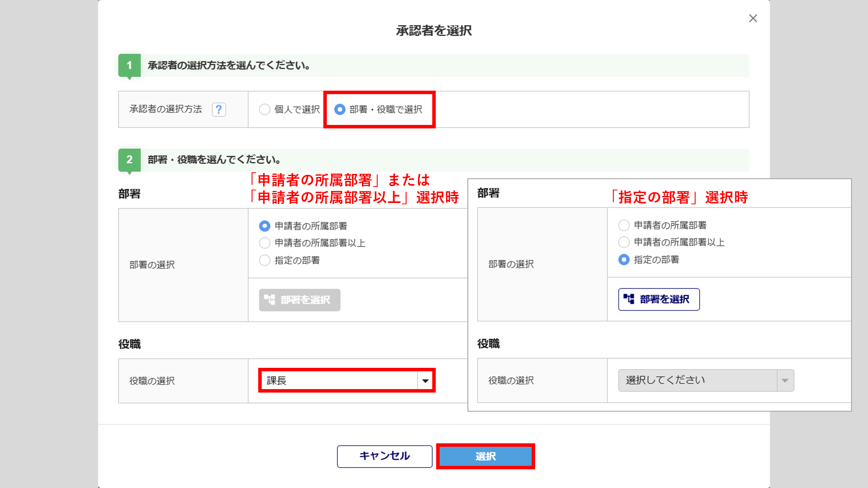The height and width of the screenshot is (488, 868).
Task: Click the greyed-out 部署を選択 button icon
Action: pos(270,300)
